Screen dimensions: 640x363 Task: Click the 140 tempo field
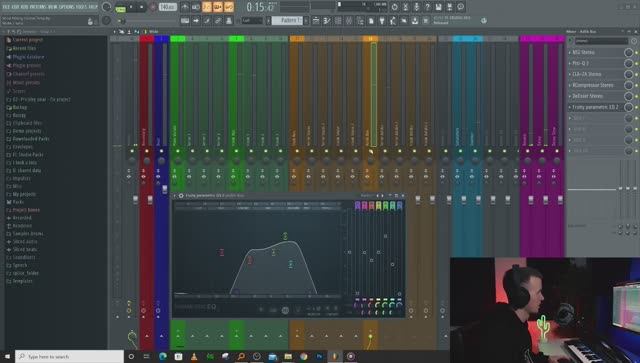pyautogui.click(x=168, y=7)
